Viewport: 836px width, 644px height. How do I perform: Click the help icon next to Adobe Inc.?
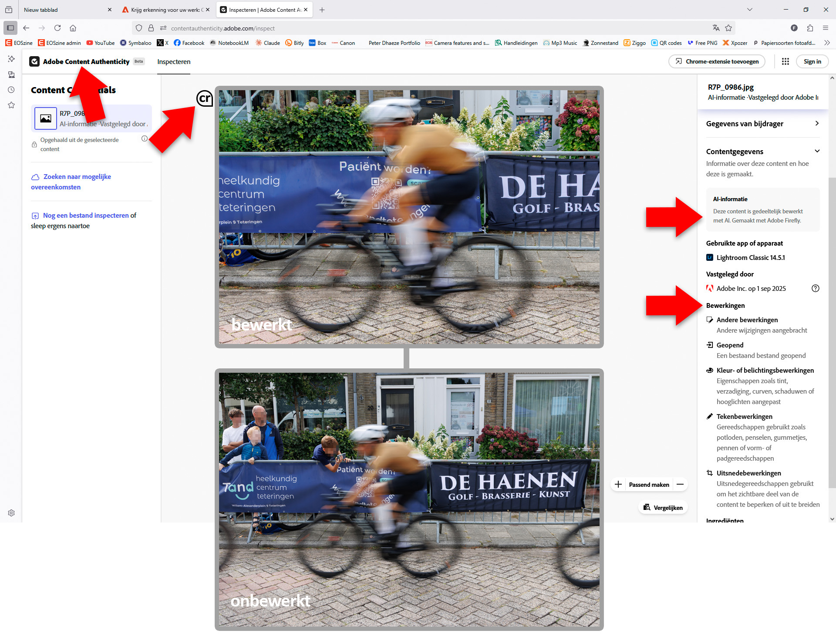coord(816,288)
